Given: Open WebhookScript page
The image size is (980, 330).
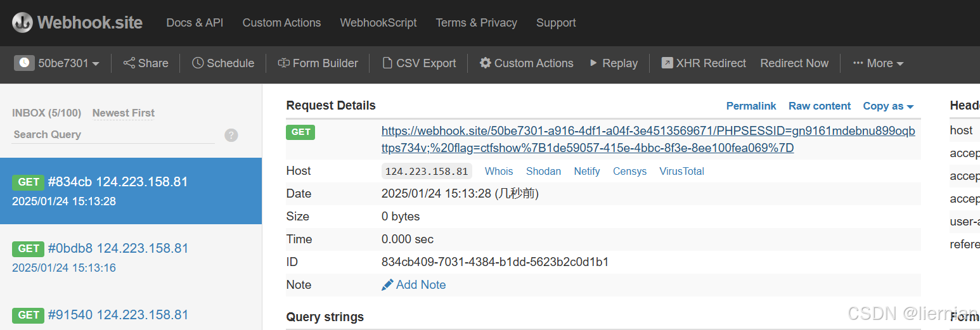Looking at the screenshot, I should [x=378, y=23].
